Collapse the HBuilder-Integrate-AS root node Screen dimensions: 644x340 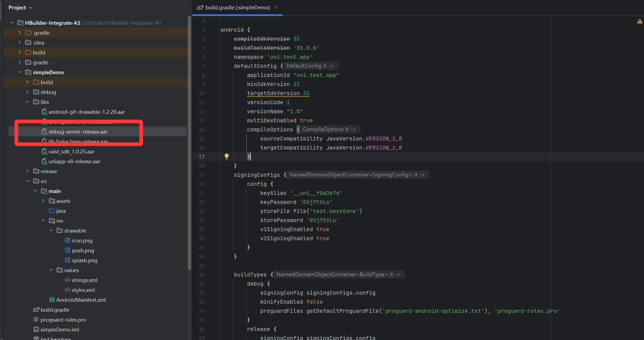pyautogui.click(x=12, y=23)
